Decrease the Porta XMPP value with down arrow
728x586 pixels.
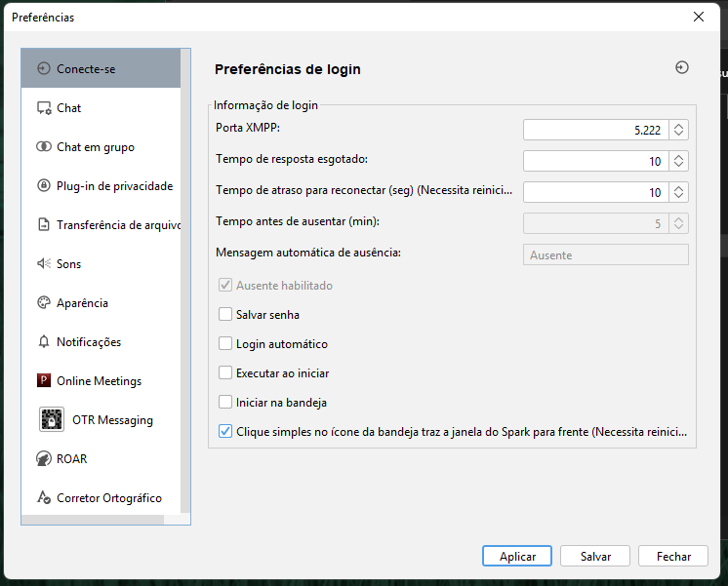pyautogui.click(x=678, y=135)
